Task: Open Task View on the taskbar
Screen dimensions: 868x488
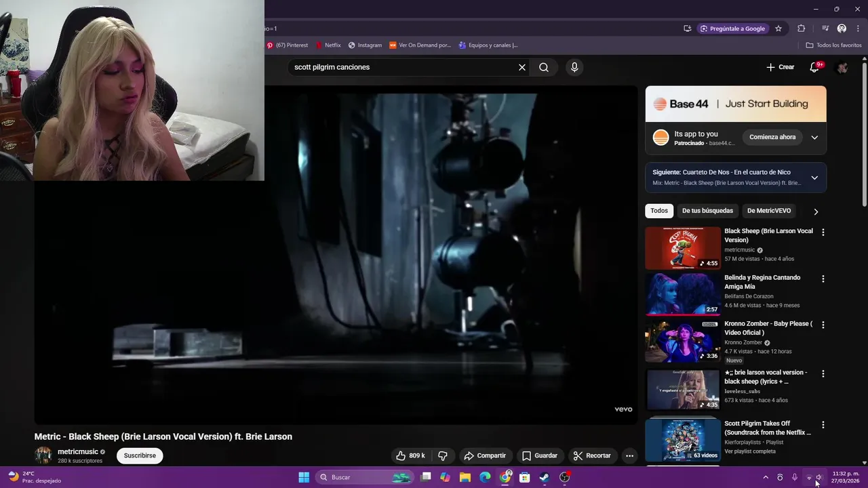Action: coord(426,477)
